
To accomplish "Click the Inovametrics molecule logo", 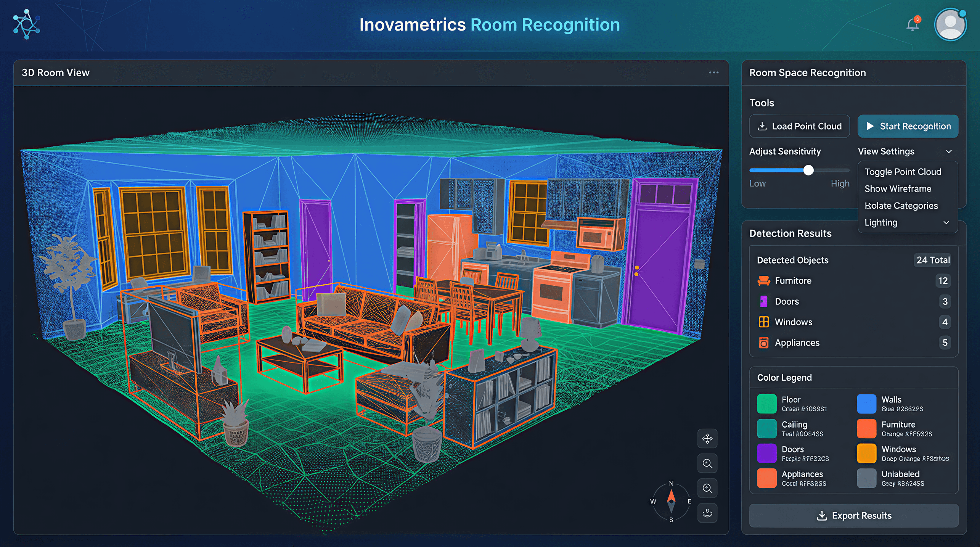I will click(x=26, y=24).
